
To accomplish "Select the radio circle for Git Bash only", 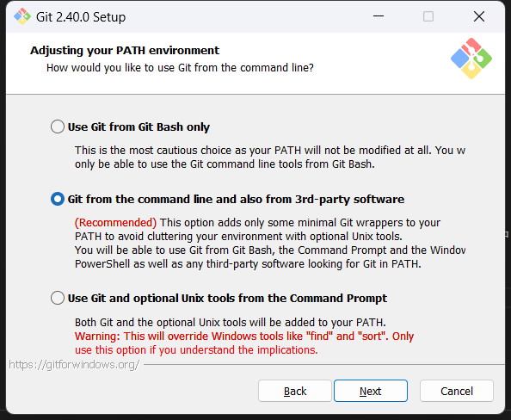I will (58, 127).
